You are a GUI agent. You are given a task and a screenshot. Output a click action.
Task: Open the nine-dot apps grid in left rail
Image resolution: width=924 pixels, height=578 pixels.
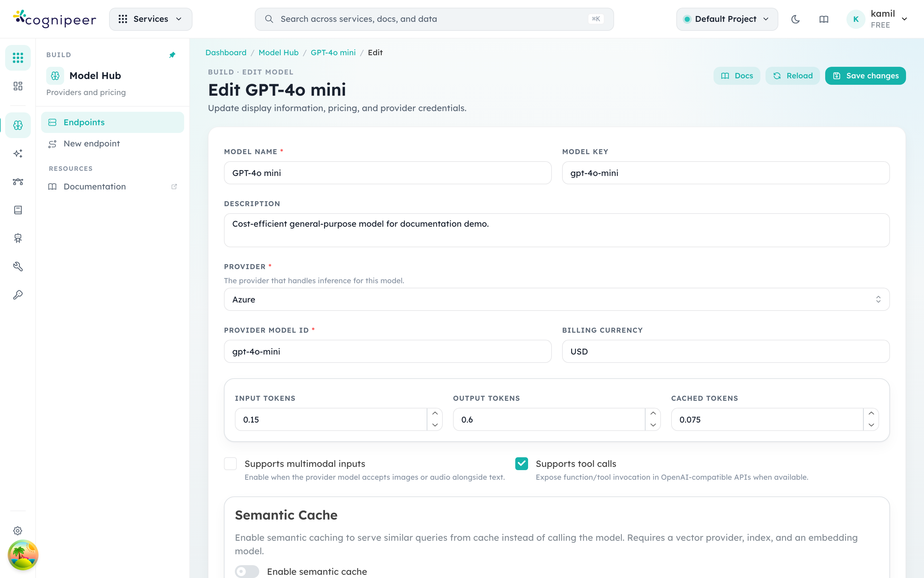click(18, 58)
